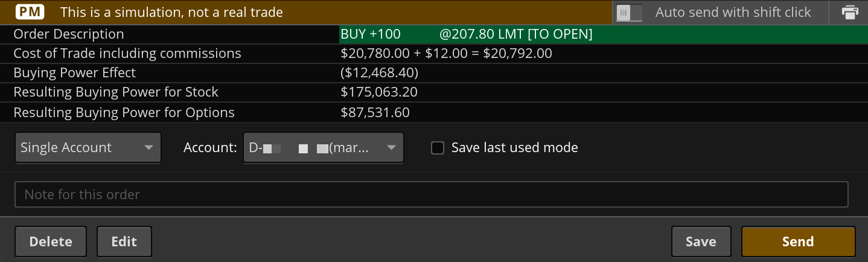Click the Order Description label
This screenshot has width=868, height=262.
coord(68,34)
